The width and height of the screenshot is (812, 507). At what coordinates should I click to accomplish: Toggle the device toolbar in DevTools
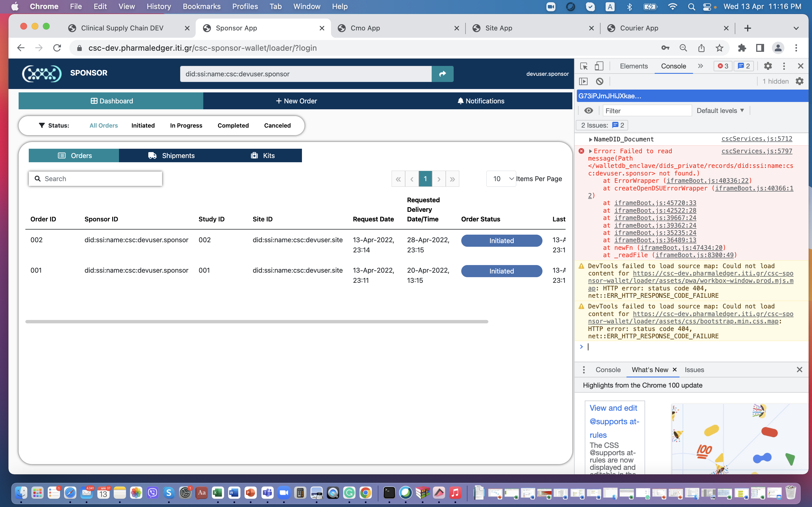click(x=599, y=66)
